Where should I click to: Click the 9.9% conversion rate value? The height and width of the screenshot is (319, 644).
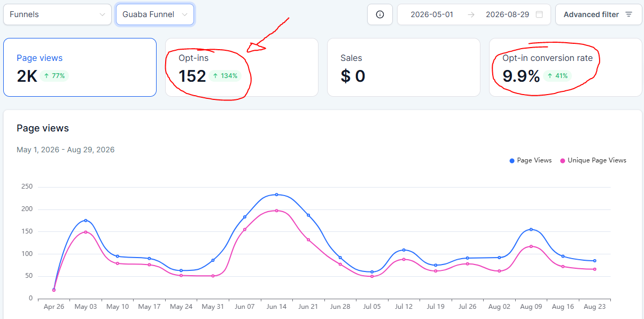point(521,76)
